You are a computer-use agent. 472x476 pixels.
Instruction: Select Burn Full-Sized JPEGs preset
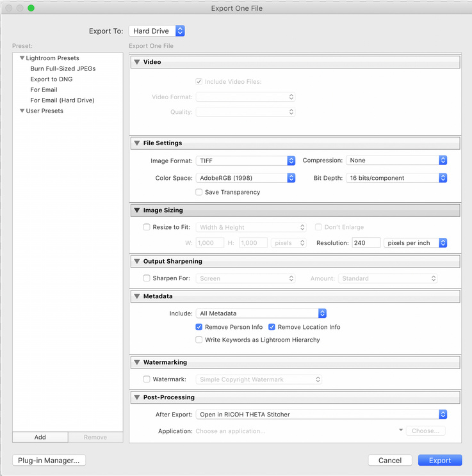[63, 68]
